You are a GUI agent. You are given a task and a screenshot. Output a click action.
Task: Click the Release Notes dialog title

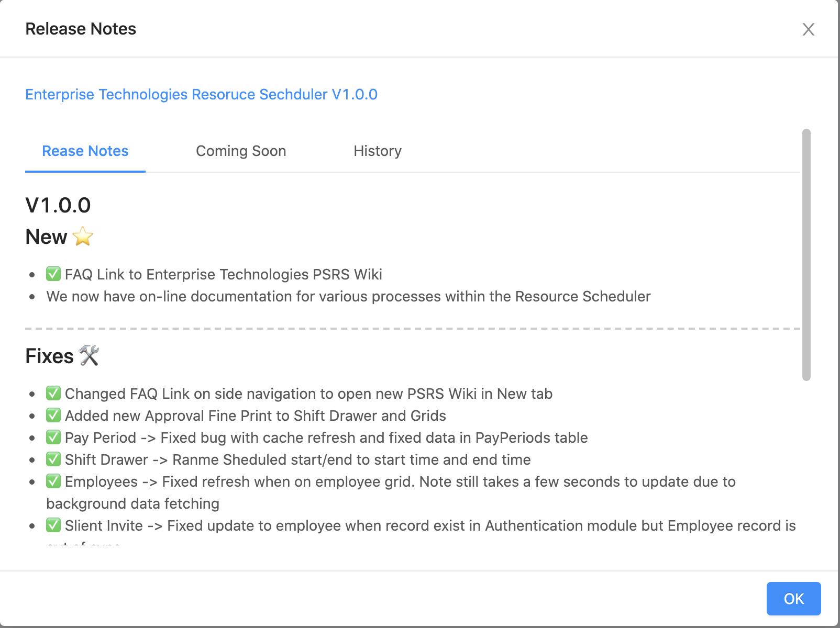(x=81, y=29)
